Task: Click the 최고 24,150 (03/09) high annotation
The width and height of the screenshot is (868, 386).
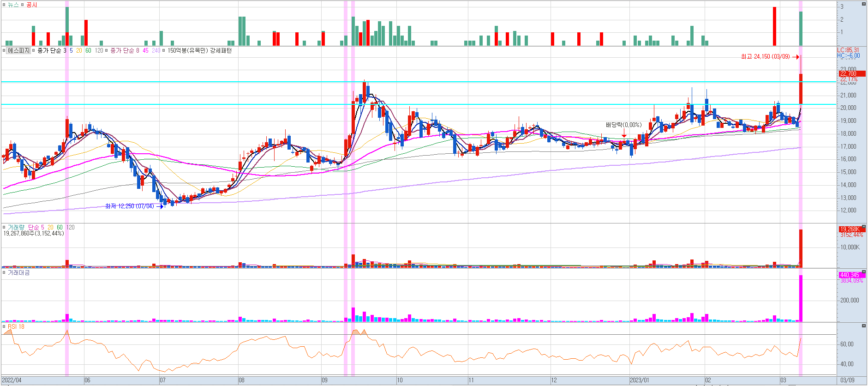Action: (x=766, y=57)
